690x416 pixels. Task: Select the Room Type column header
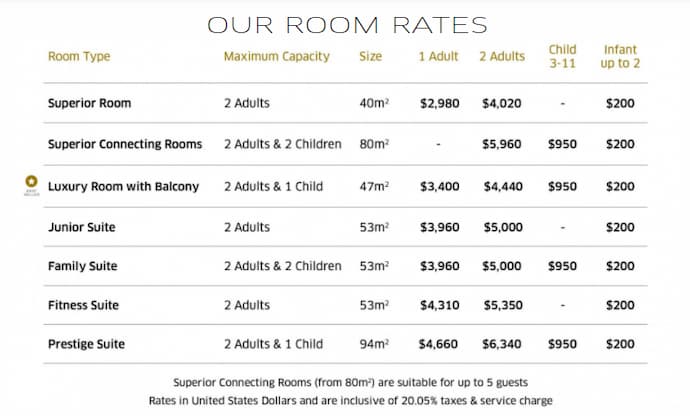click(x=79, y=57)
